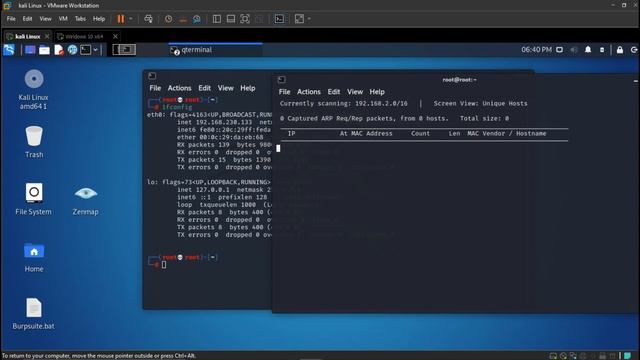Click the 'At MAC Address' column header

coord(366,133)
